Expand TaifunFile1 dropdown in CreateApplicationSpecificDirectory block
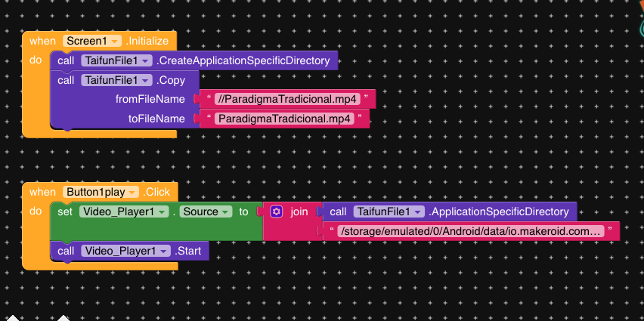The height and width of the screenshot is (321, 644). 116,60
